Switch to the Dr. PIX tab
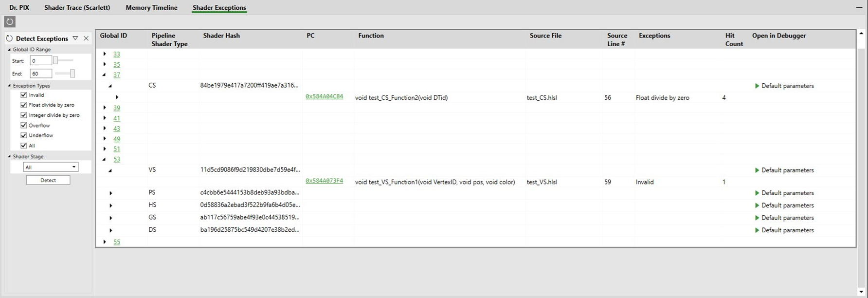 click(19, 7)
